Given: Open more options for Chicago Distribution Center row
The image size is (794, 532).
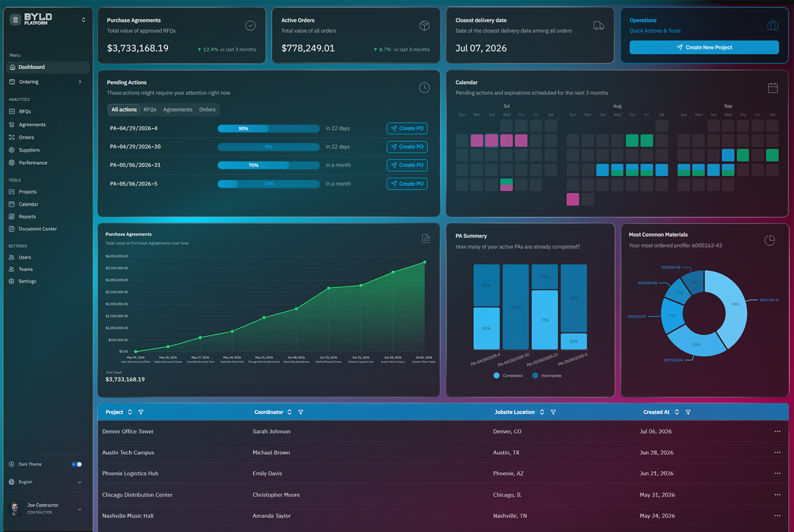Looking at the screenshot, I should pyautogui.click(x=777, y=495).
